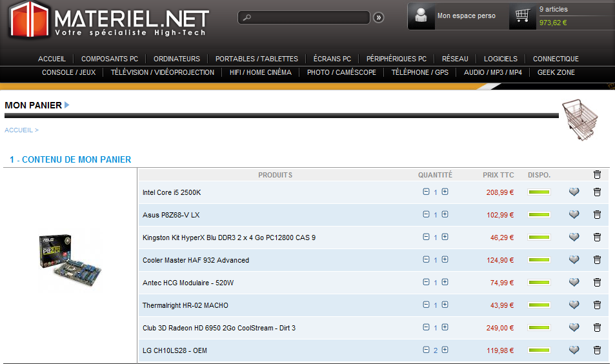The image size is (615, 364).
Task: Decrease quantity of LG CH10LS28 - OEM
Action: [426, 350]
